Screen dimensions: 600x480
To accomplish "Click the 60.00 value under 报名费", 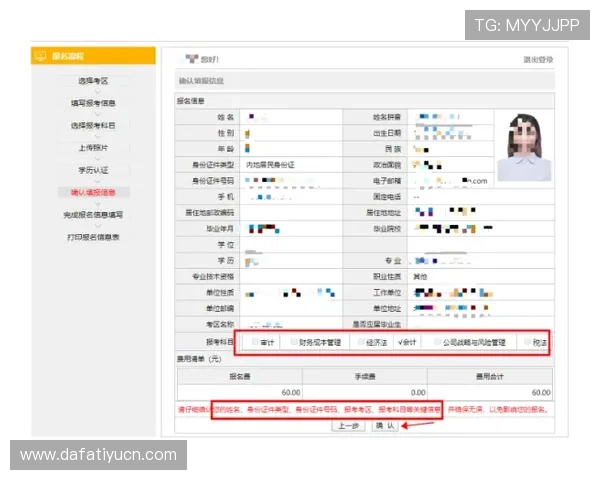I will click(x=291, y=393).
